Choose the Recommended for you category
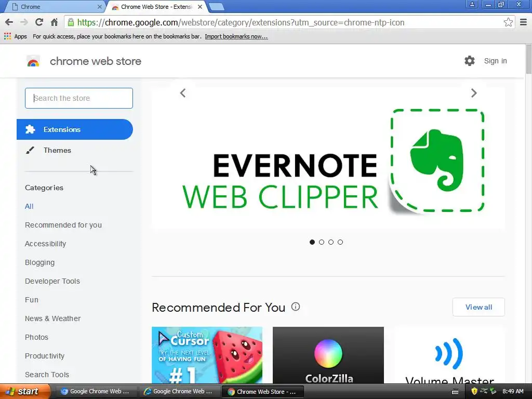Viewport: 532px width, 399px height. pos(63,225)
